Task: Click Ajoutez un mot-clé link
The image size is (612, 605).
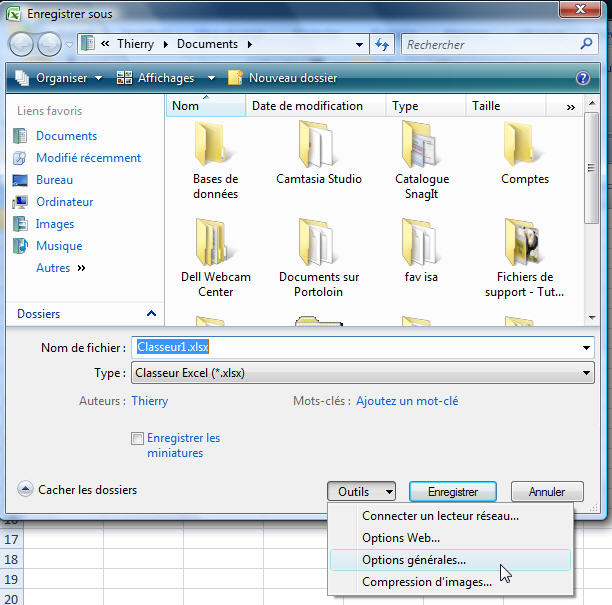Action: (x=407, y=401)
